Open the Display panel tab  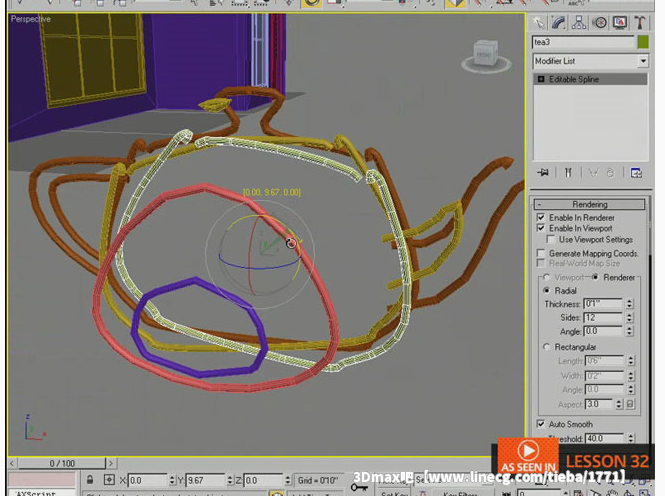(x=620, y=21)
